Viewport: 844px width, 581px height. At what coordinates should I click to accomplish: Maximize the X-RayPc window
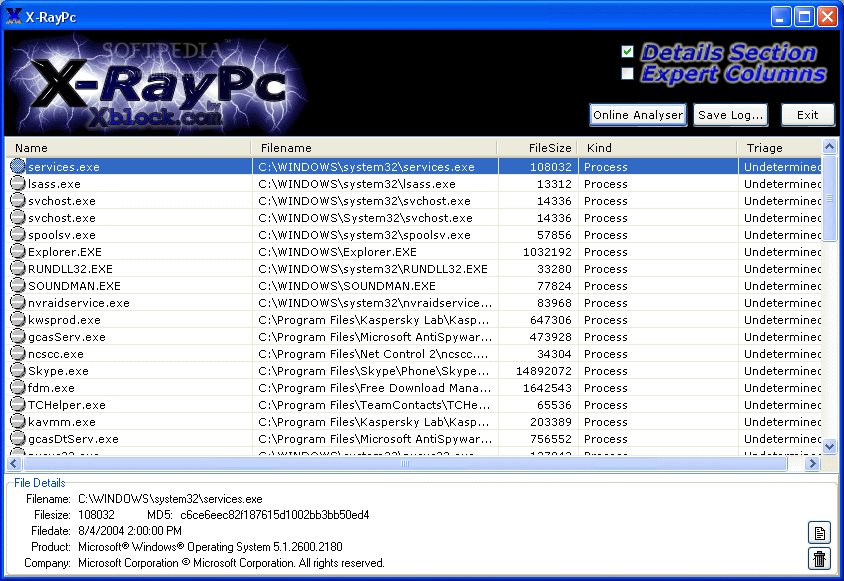point(804,17)
